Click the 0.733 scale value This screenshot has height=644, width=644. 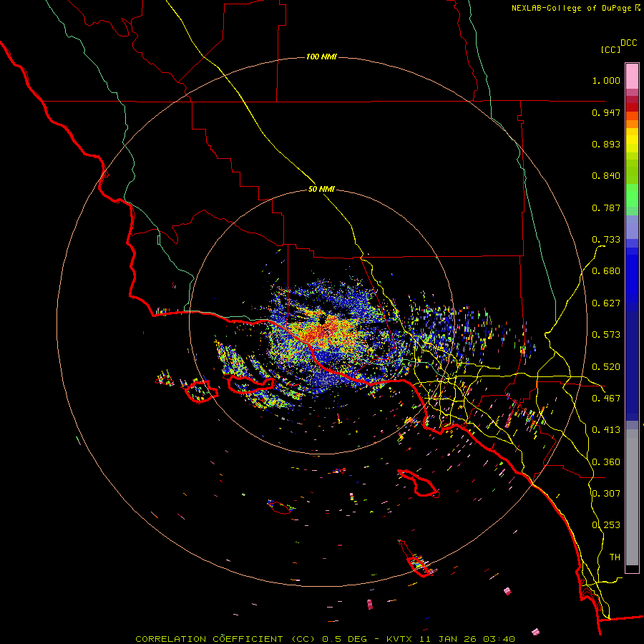tap(606, 240)
